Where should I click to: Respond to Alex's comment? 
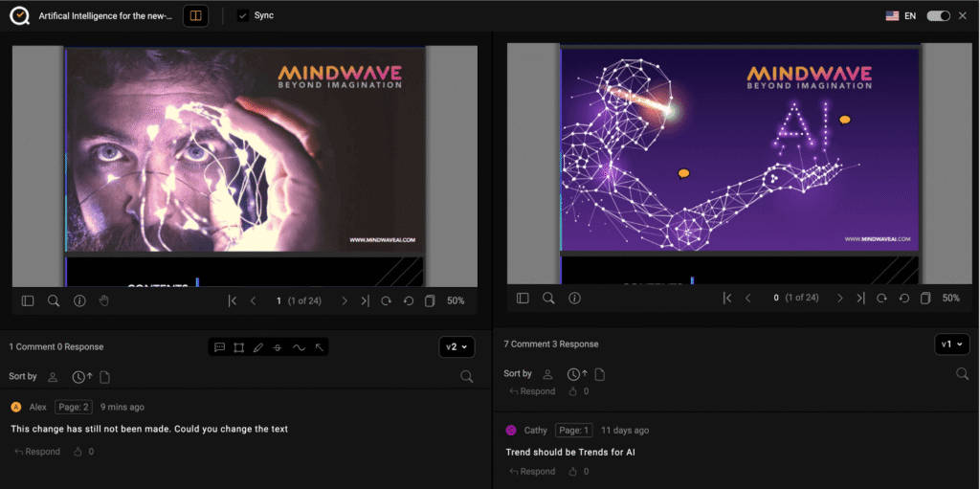37,452
